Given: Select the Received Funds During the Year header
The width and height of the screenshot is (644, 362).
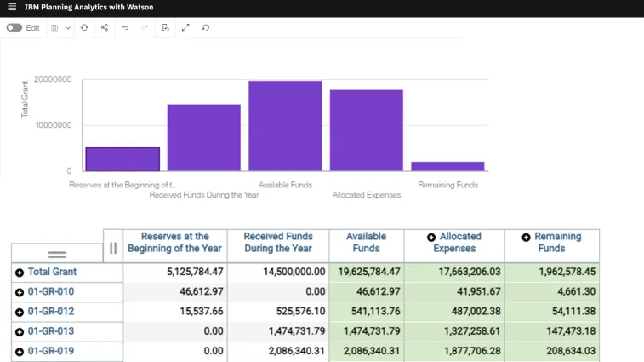Looking at the screenshot, I should pos(278,243).
